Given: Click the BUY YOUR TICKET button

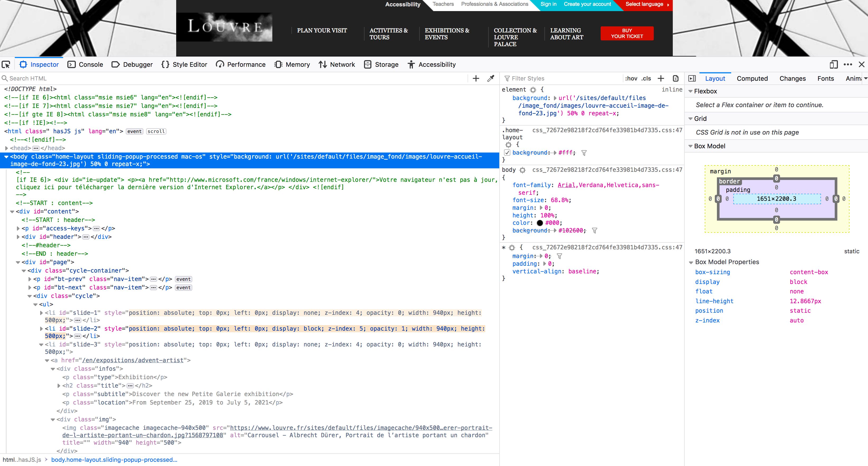Looking at the screenshot, I should pyautogui.click(x=627, y=33).
